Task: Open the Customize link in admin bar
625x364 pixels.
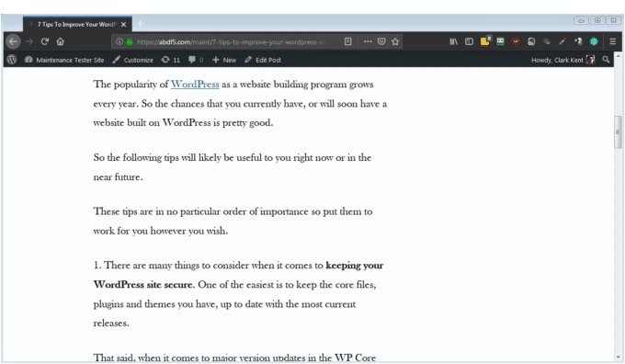Action: click(x=132, y=60)
